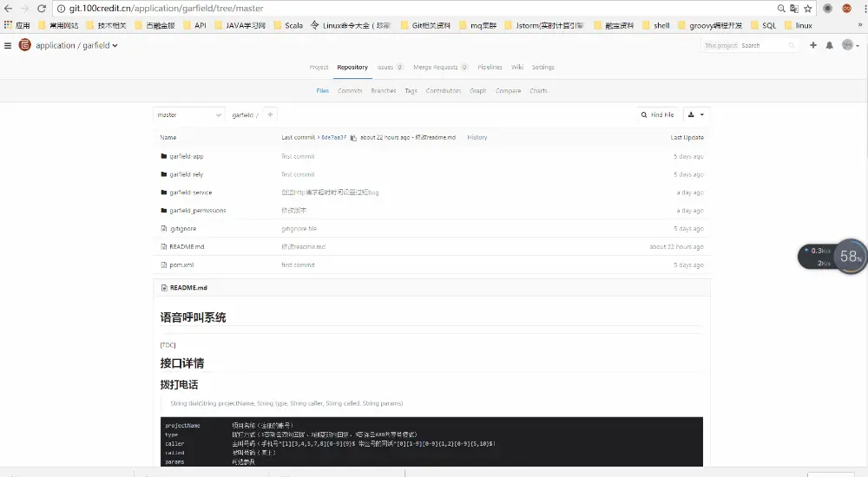Open the garfield-app folder
The width and height of the screenshot is (868, 477).
pyautogui.click(x=187, y=157)
